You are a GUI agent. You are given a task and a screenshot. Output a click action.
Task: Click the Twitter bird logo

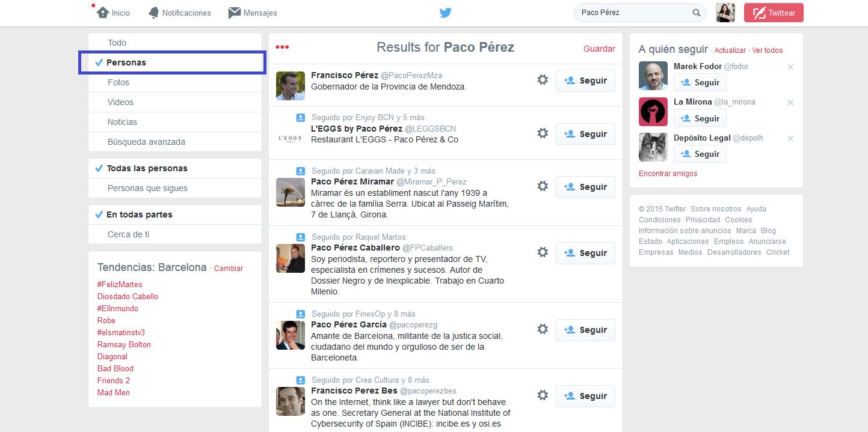click(445, 13)
